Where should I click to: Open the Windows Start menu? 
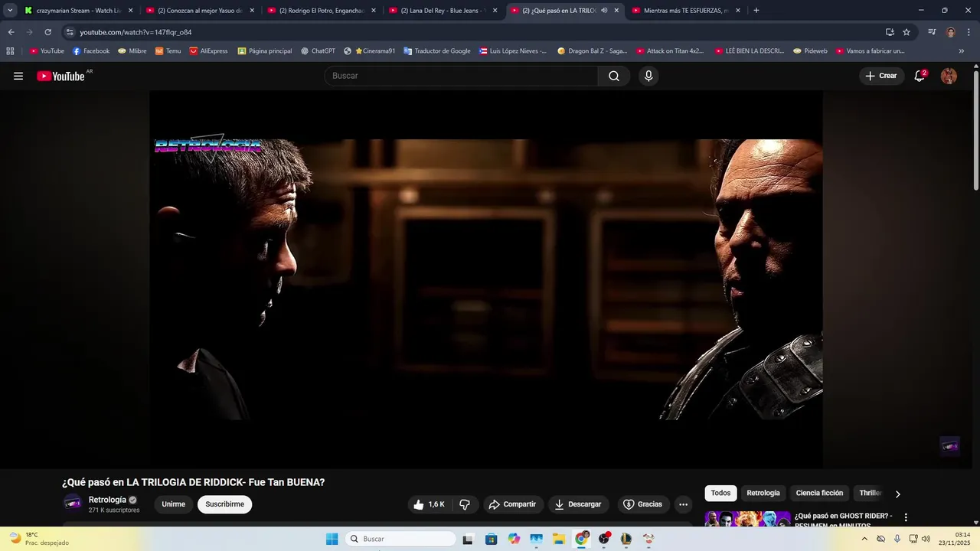[x=332, y=539]
